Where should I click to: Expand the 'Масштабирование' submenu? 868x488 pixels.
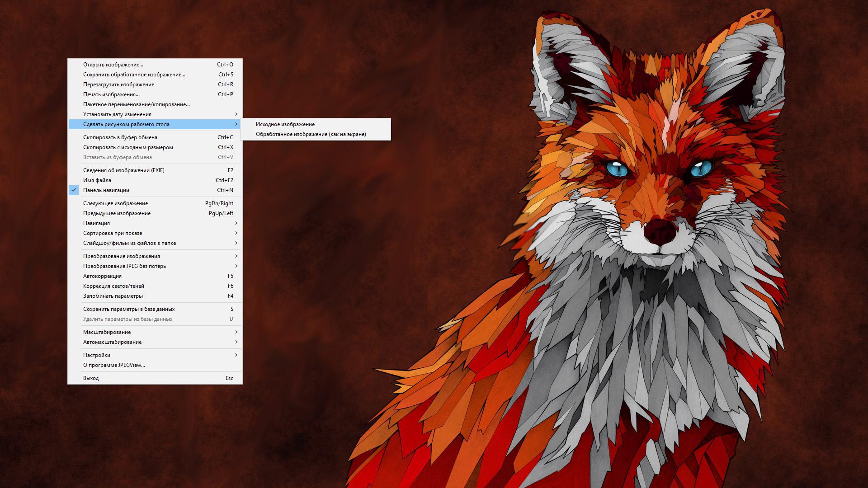pos(155,332)
